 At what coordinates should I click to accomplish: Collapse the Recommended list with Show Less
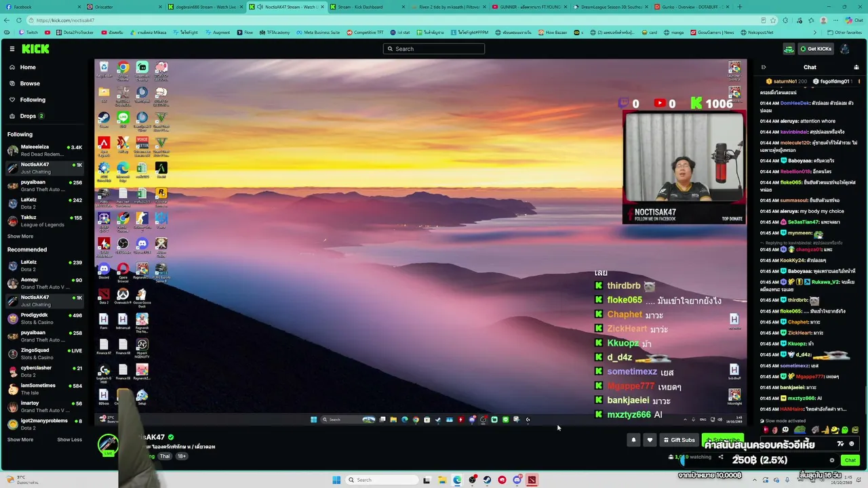point(70,440)
